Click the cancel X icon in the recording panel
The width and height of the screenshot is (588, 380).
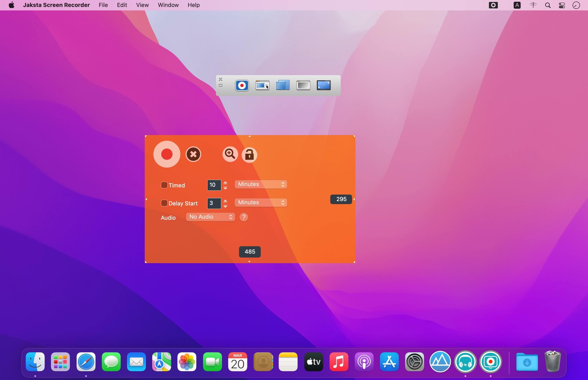click(193, 154)
